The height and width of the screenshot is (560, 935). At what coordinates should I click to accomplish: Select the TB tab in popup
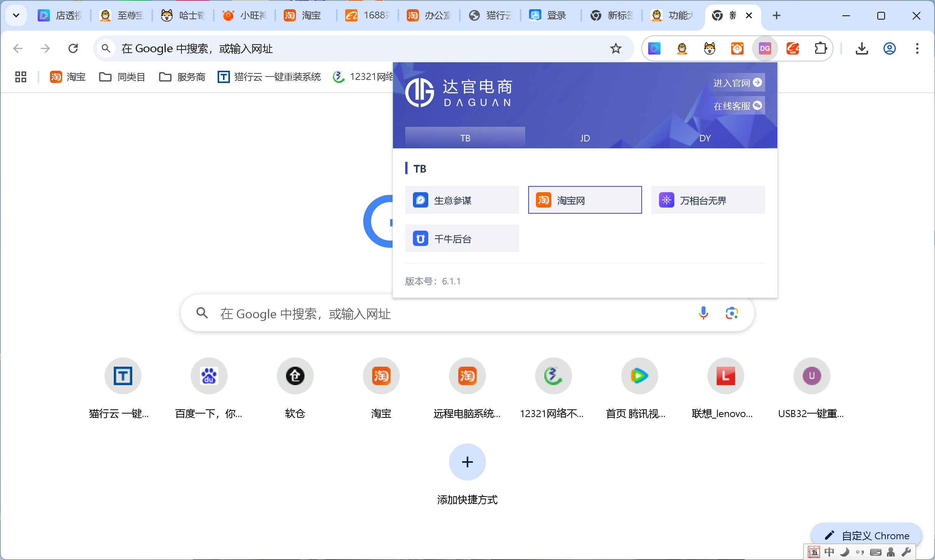pos(465,138)
